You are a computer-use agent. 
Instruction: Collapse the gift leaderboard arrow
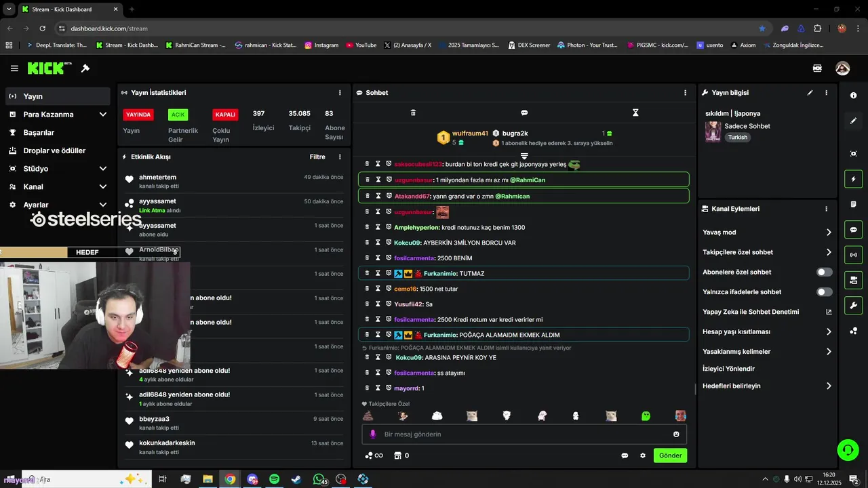[524, 156]
